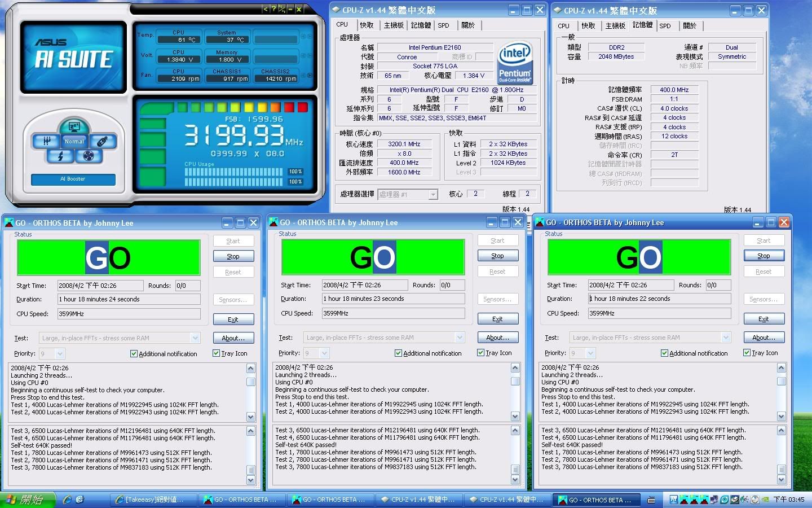
Task: Expand Priority dropdown in 24-seconds ORTHOS window
Action: (x=60, y=354)
